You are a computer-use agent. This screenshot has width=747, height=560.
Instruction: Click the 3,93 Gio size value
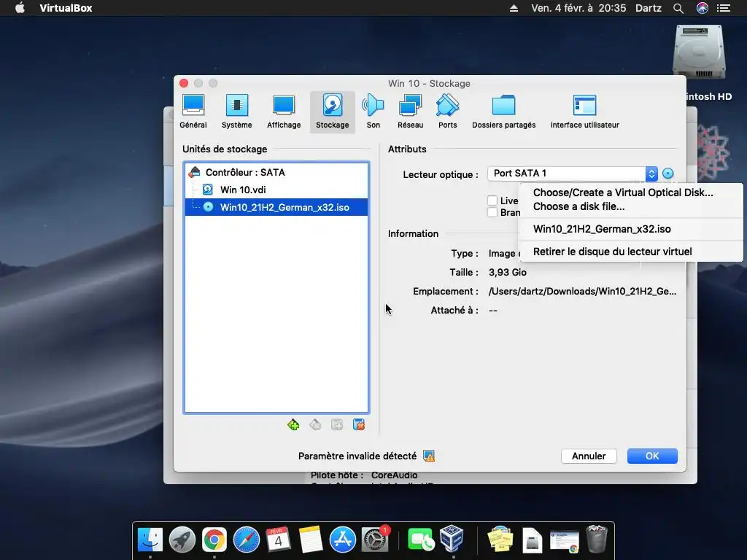tap(508, 273)
